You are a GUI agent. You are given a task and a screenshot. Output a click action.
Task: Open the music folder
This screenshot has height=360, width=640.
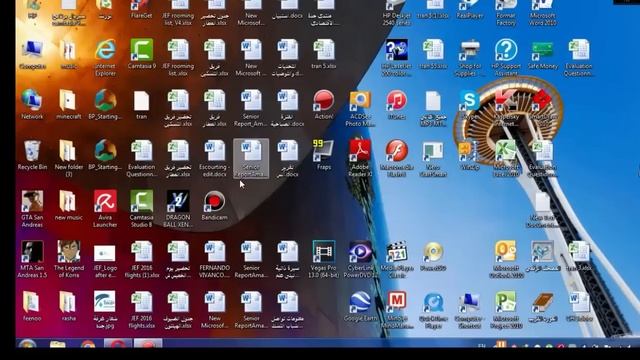[69, 54]
